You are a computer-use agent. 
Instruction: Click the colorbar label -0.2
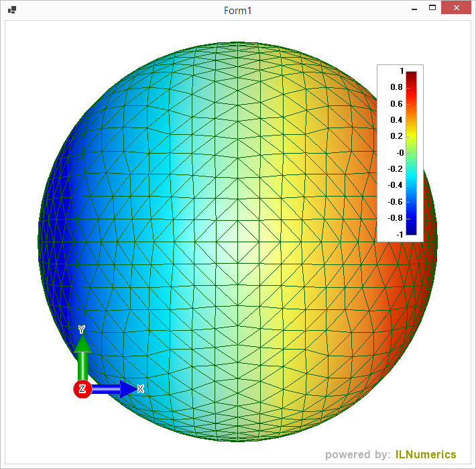click(396, 169)
